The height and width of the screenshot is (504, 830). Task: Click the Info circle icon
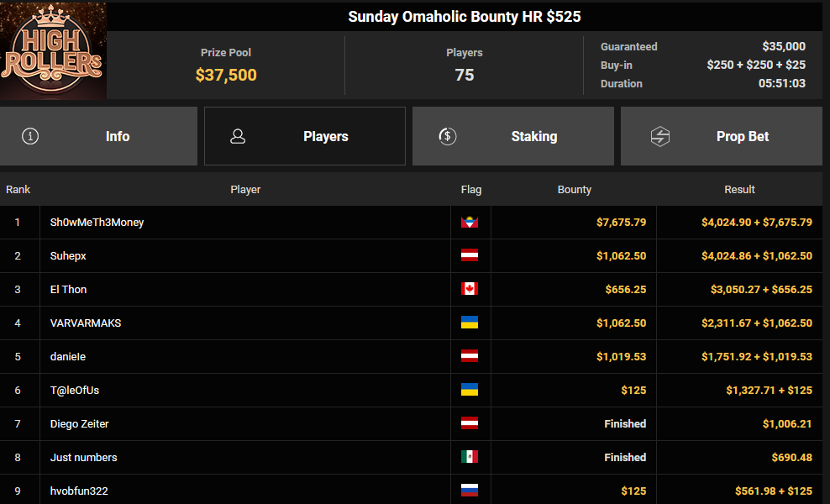[30, 136]
